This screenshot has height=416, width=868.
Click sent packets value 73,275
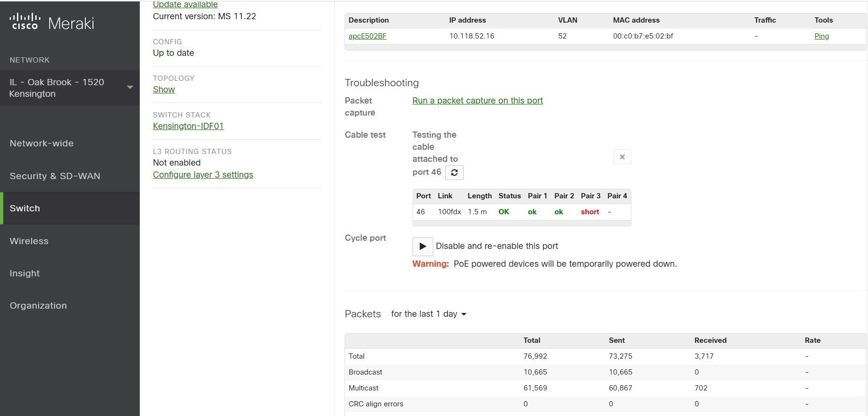620,356
